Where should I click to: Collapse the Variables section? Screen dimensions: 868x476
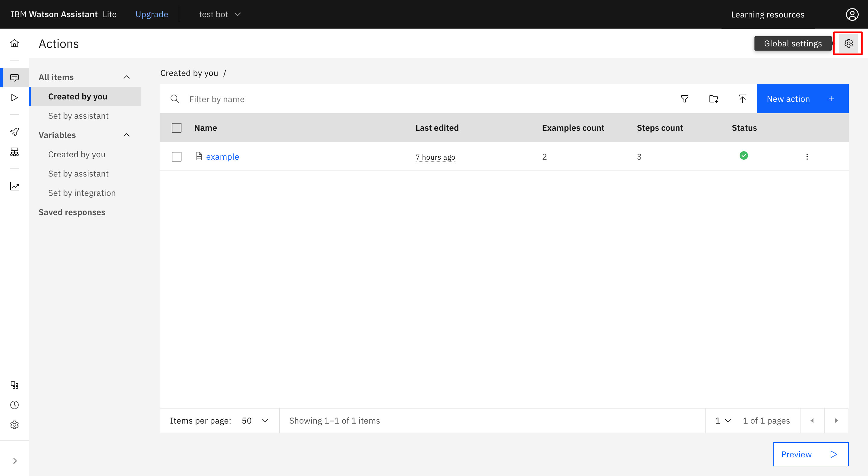(126, 135)
